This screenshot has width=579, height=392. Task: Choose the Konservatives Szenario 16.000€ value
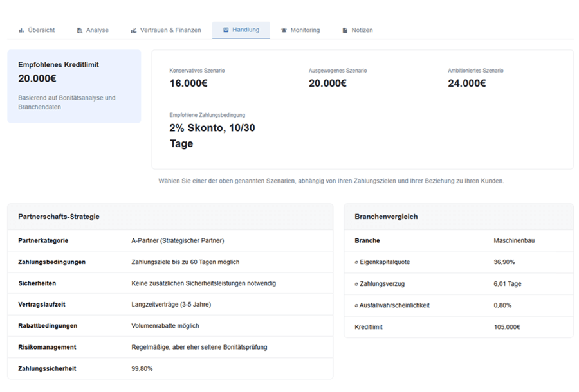pos(188,83)
